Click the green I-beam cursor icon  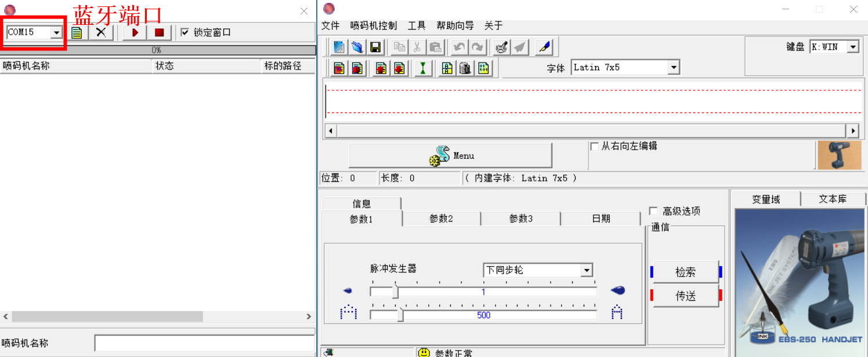coord(423,68)
